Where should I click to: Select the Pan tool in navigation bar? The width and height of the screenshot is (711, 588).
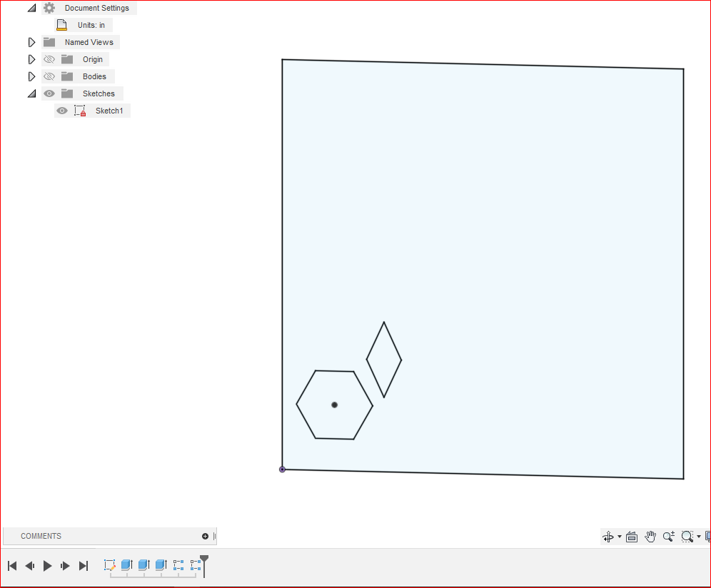pyautogui.click(x=650, y=536)
